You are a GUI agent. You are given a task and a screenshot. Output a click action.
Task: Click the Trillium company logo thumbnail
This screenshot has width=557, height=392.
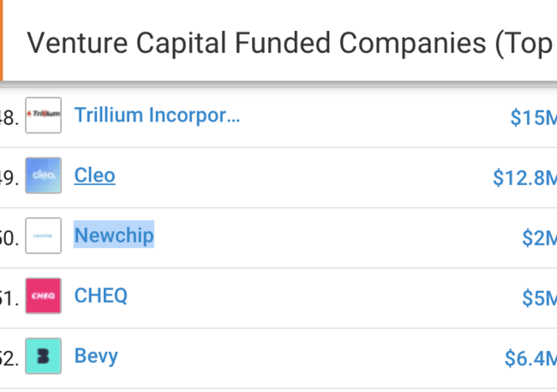coord(44,116)
